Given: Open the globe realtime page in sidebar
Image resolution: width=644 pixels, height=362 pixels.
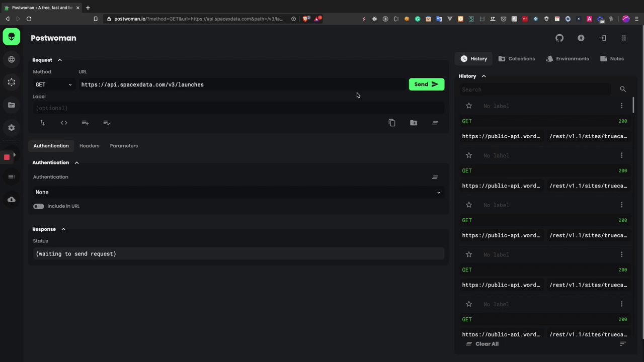Looking at the screenshot, I should (11, 59).
